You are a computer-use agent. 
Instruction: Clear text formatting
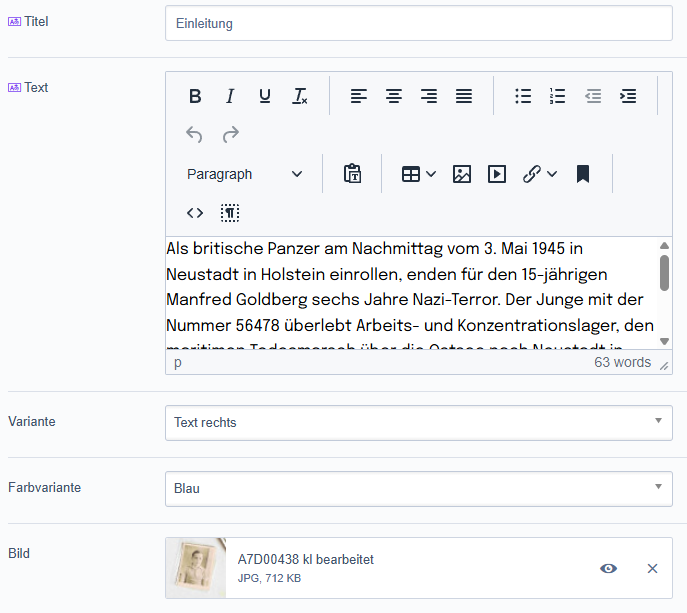(300, 96)
